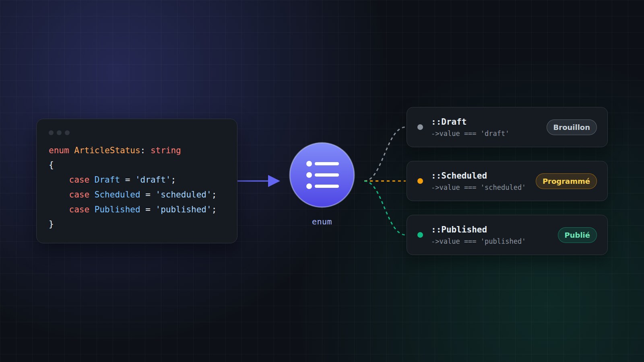Click the purple arrow pointing to enum
This screenshot has height=362, width=644.
click(259, 181)
